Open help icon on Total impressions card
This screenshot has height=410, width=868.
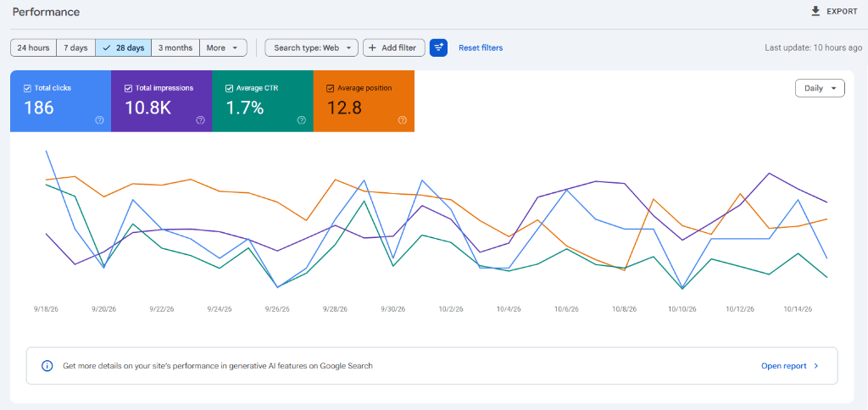200,120
